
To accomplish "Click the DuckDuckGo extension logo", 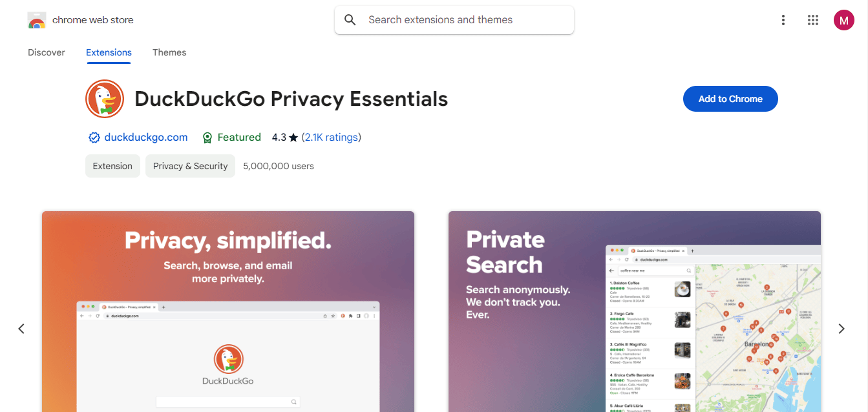I will coord(105,99).
